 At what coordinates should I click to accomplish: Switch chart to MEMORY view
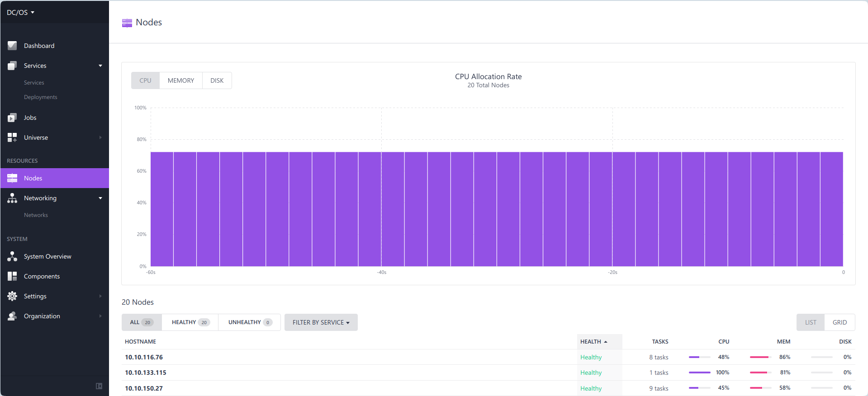pyautogui.click(x=181, y=80)
